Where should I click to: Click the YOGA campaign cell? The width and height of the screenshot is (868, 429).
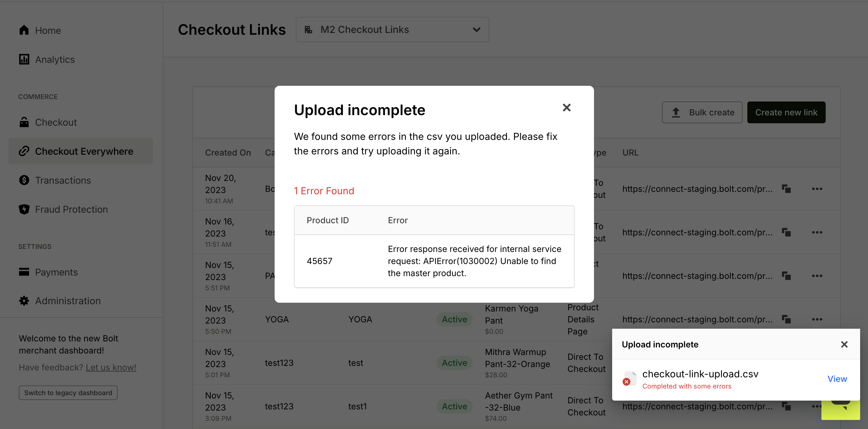(x=277, y=319)
